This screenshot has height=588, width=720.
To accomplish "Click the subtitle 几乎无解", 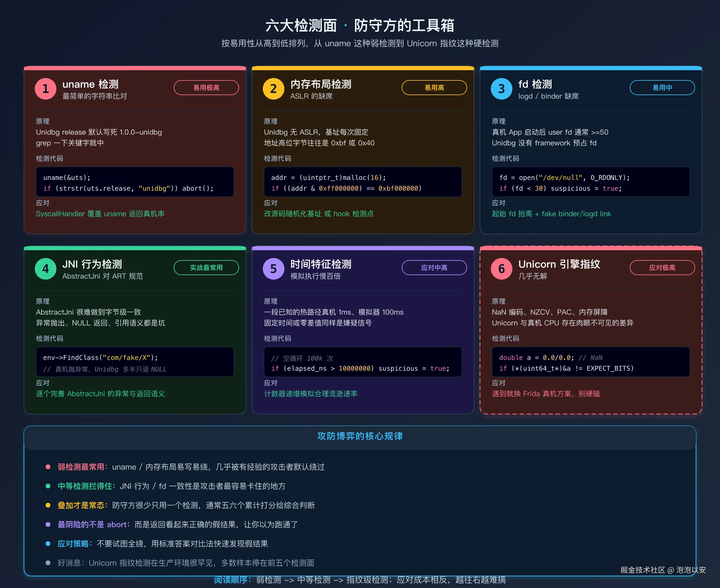I will click(532, 276).
